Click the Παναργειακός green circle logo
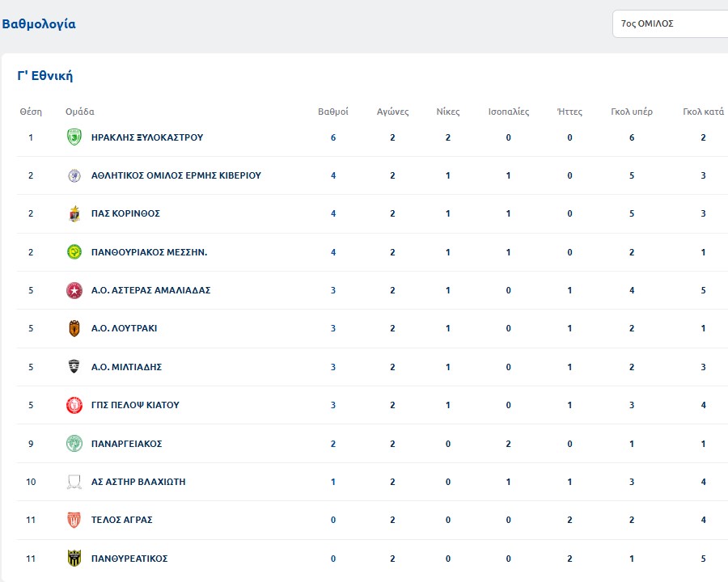 click(x=74, y=444)
